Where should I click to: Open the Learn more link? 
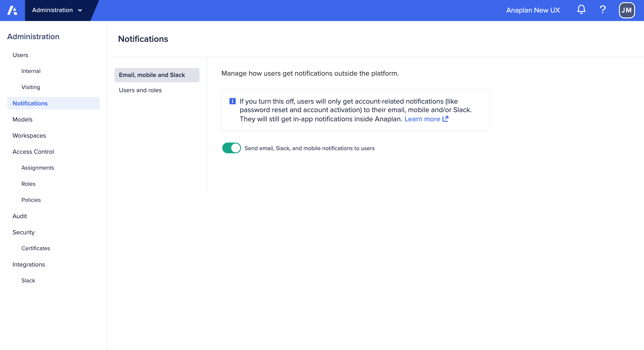[422, 119]
